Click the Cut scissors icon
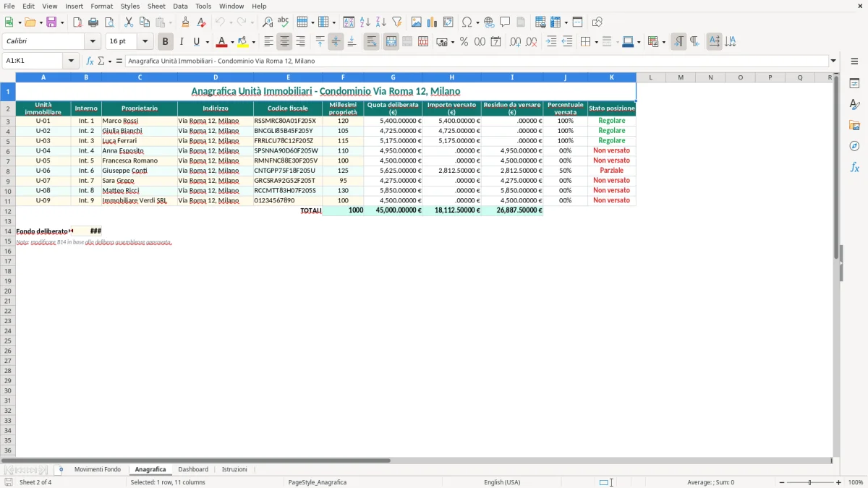 [x=129, y=22]
